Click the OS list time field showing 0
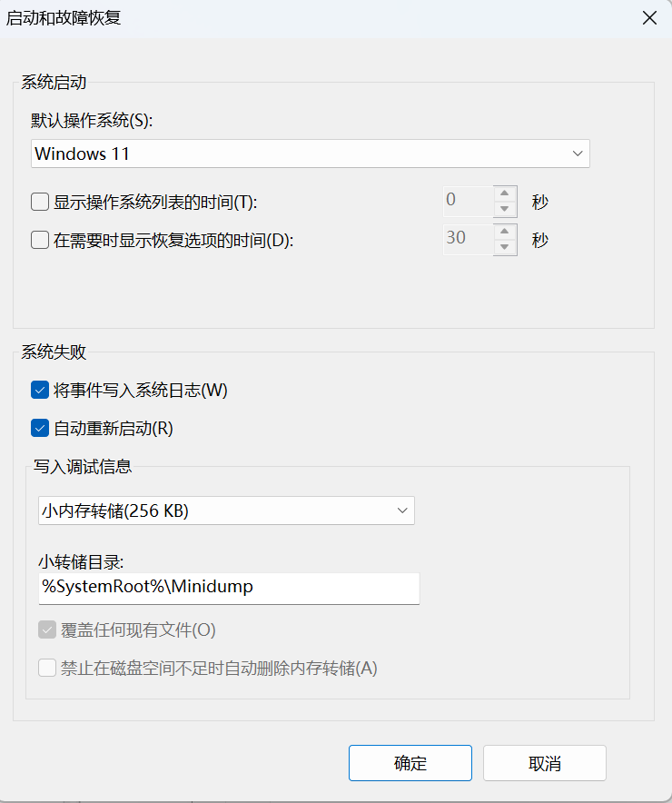The image size is (672, 803). 468,202
